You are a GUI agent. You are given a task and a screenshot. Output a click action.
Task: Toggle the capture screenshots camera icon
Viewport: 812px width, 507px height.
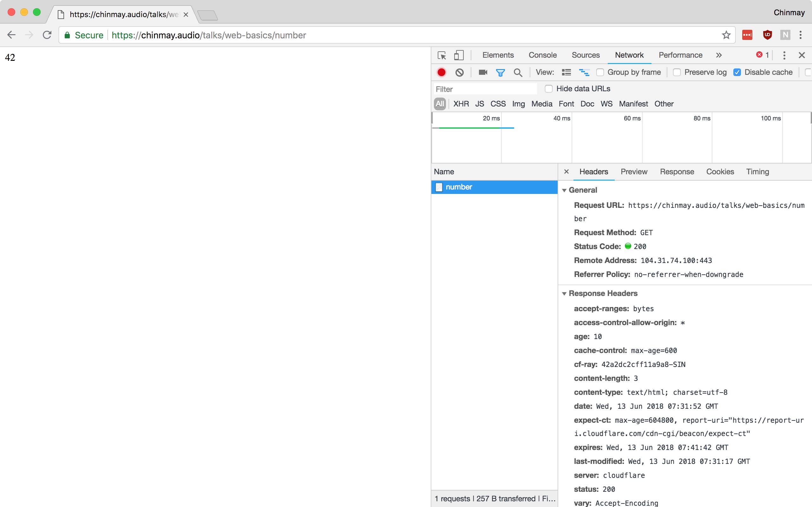(x=483, y=72)
